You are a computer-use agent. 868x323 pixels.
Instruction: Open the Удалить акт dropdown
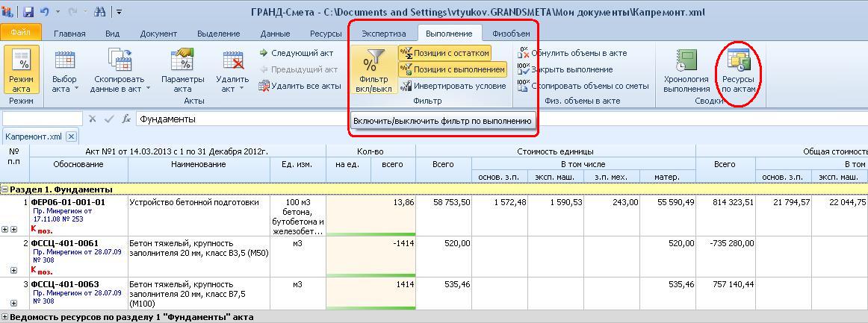click(x=232, y=70)
